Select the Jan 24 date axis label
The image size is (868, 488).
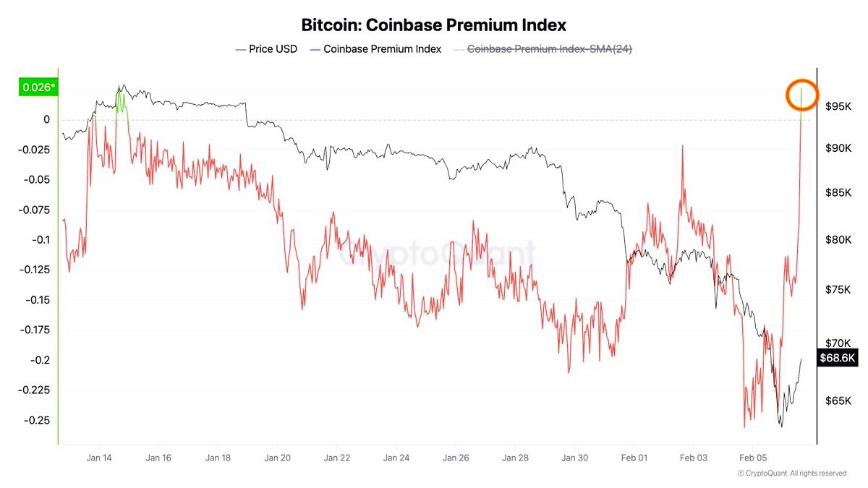pos(396,458)
